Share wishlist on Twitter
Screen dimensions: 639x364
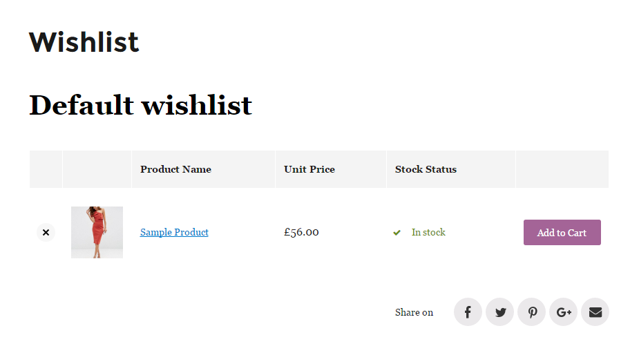point(499,312)
